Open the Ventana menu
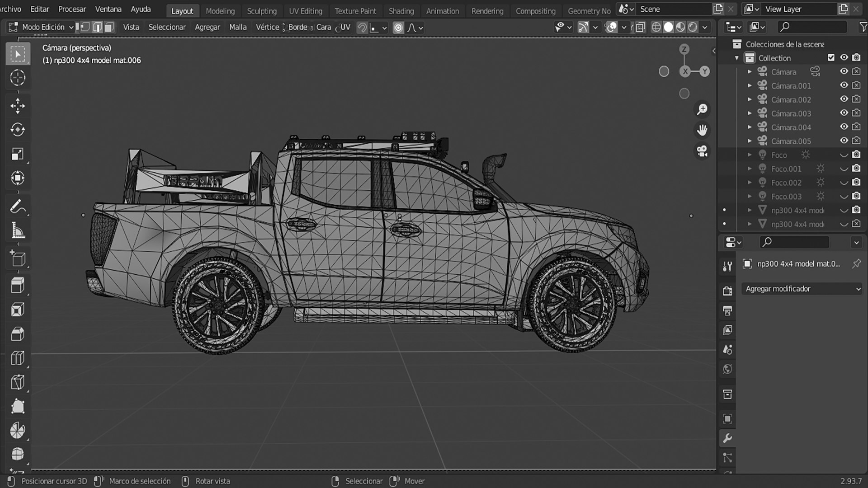Image resolution: width=868 pixels, height=488 pixels. pos(108,9)
